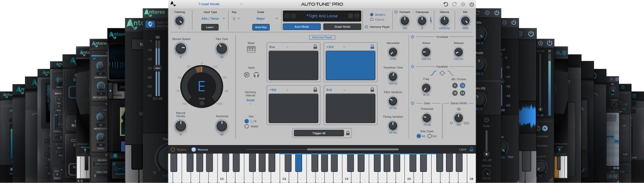Toggle the Harmony Player power button
The height and width of the screenshot is (183, 644).
(366, 27)
